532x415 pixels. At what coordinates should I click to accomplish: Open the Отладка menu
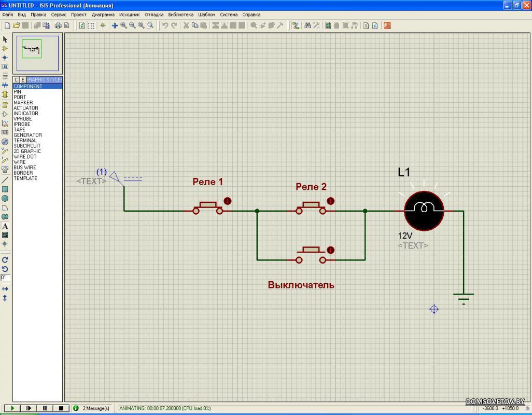point(154,15)
